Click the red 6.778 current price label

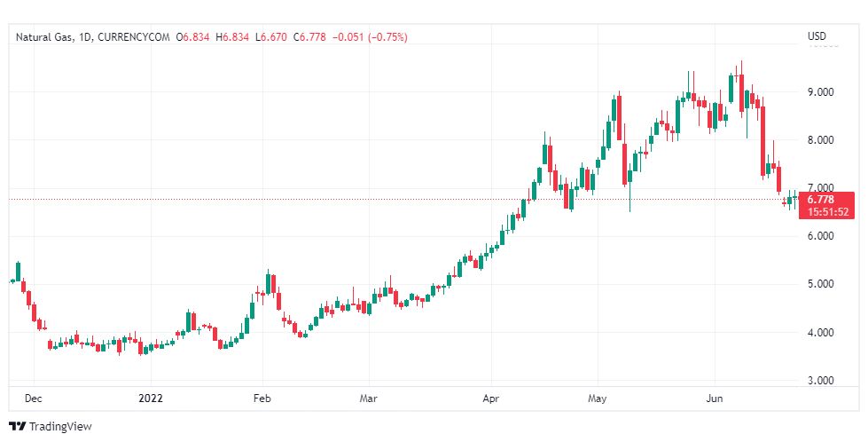[820, 200]
